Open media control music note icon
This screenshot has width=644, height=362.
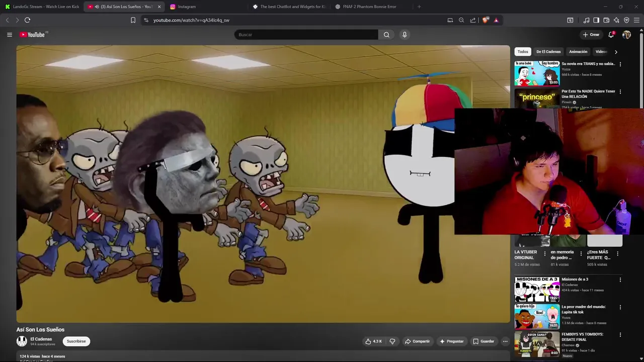tap(586, 20)
